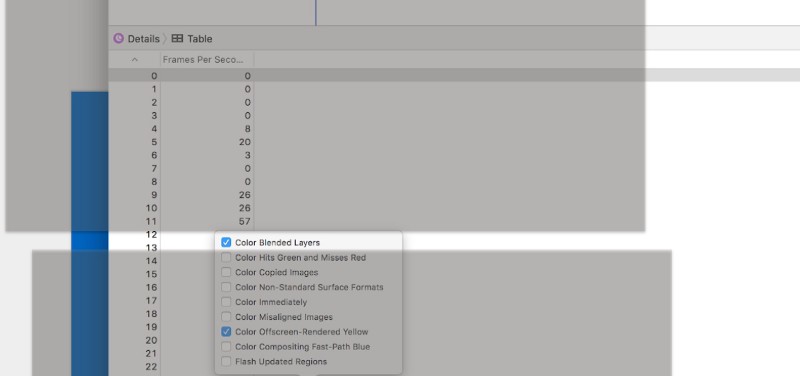This screenshot has height=376, width=800.
Task: Click the 20 frames per second value
Action: (x=244, y=142)
